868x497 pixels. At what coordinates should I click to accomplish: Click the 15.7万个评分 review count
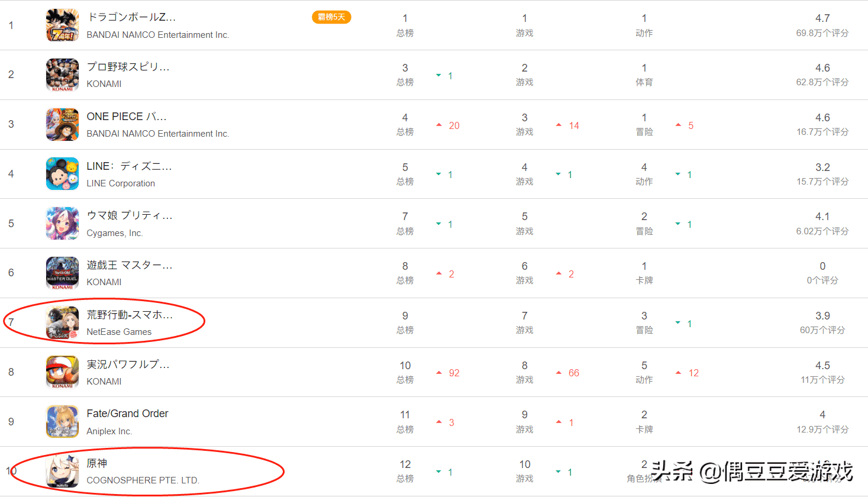[x=822, y=182]
